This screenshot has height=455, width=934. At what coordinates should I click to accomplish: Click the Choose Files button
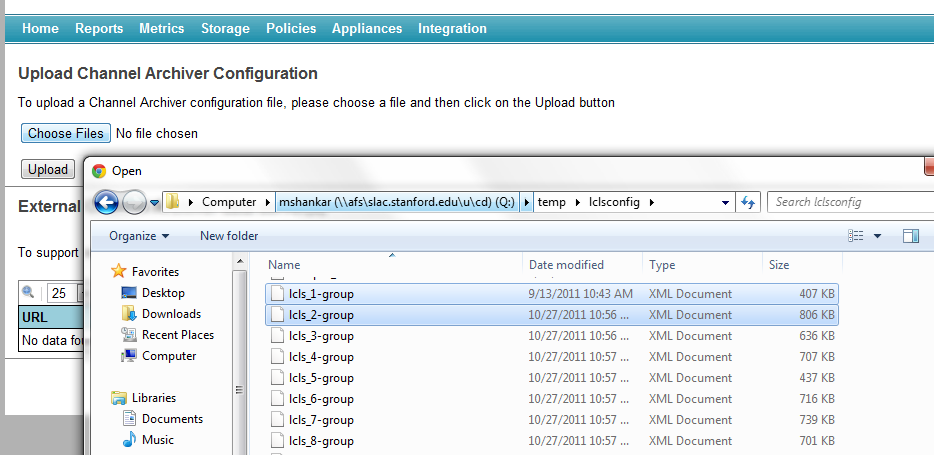(x=65, y=134)
